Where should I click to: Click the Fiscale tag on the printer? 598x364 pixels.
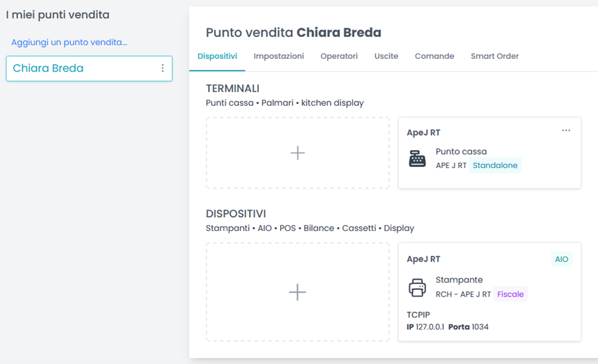[x=511, y=295]
